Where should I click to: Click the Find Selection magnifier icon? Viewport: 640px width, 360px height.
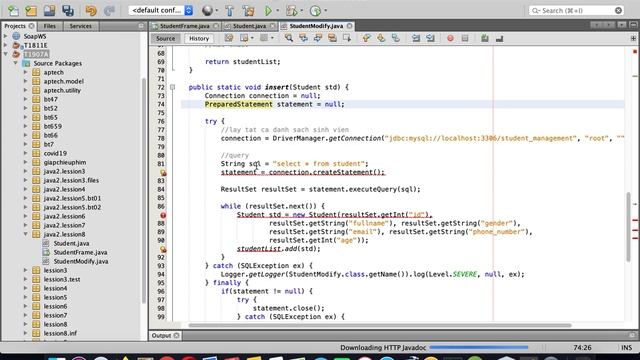click(x=289, y=38)
